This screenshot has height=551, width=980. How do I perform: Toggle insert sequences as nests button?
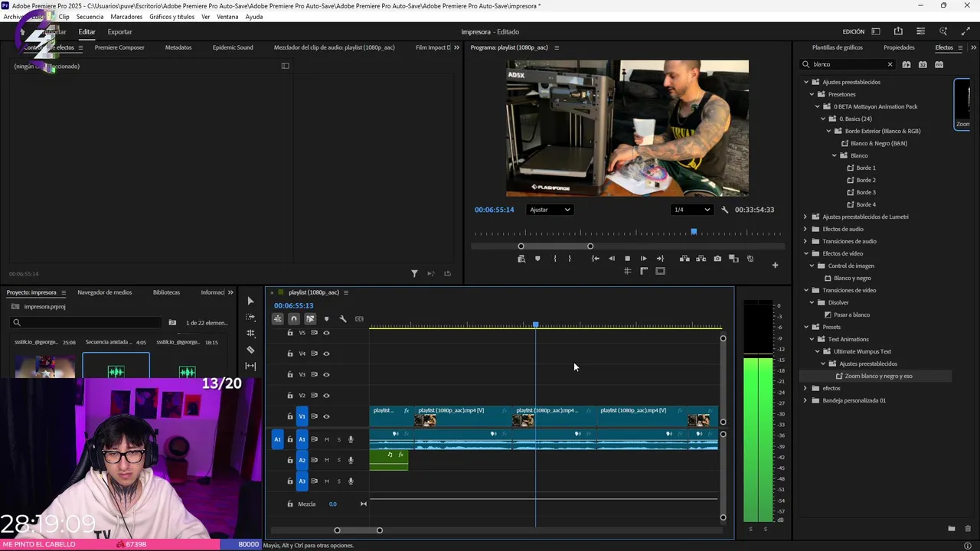tap(278, 319)
